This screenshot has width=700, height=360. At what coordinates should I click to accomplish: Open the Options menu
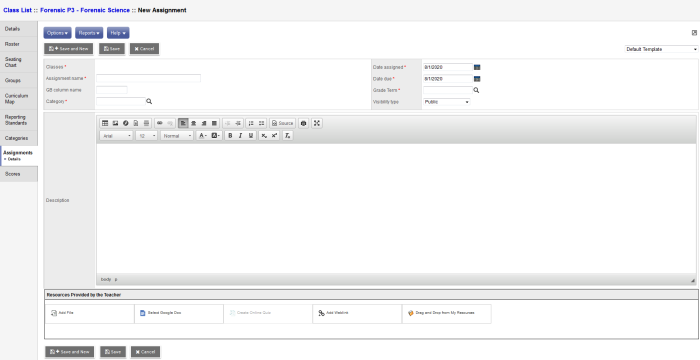coord(58,33)
